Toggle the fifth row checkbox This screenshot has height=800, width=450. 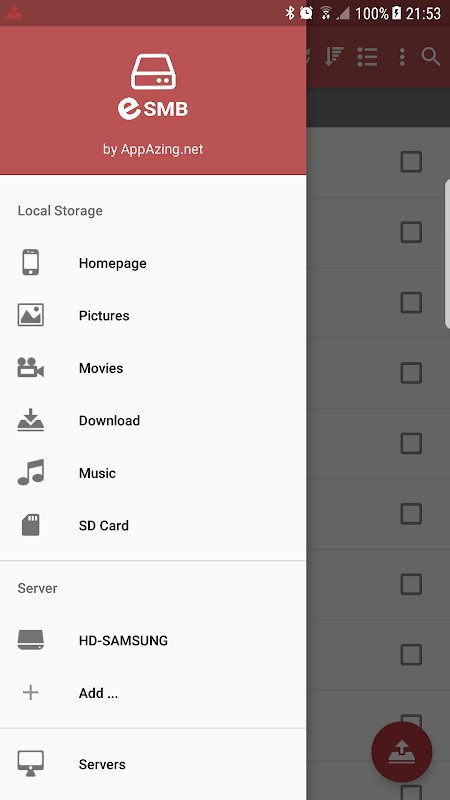click(x=411, y=443)
